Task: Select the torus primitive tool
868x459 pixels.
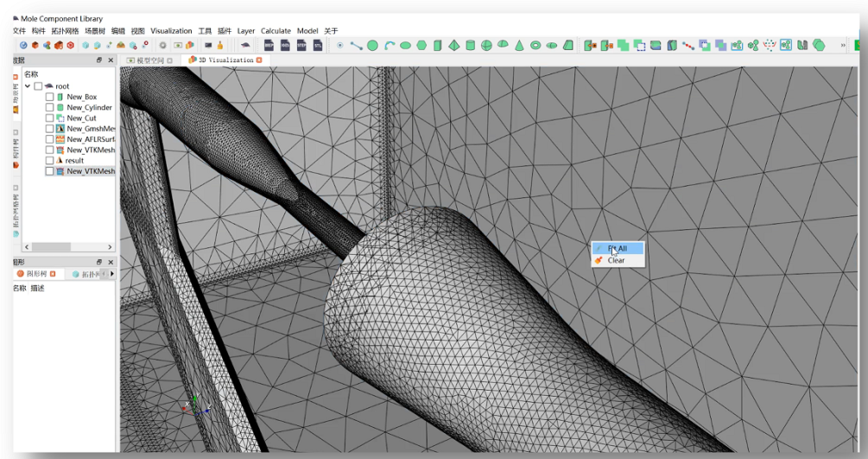Action: pos(535,46)
